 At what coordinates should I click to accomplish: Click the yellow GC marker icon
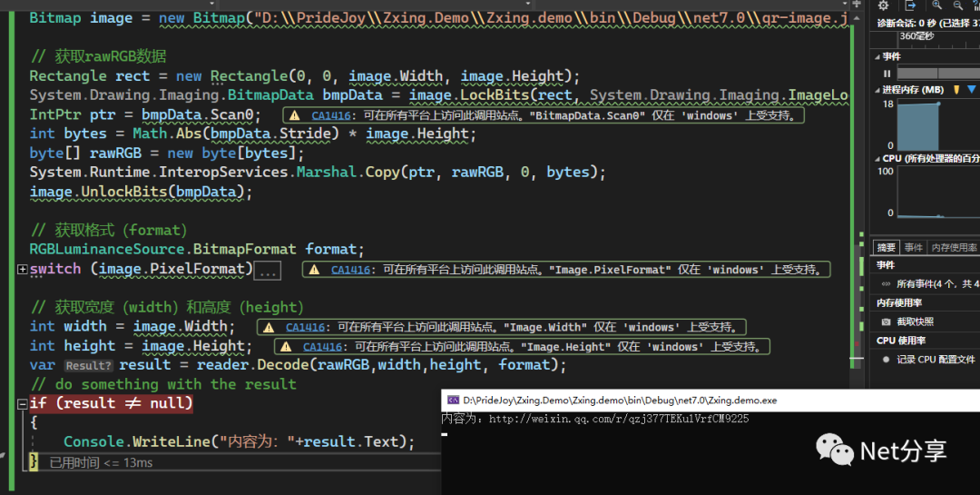(x=956, y=90)
